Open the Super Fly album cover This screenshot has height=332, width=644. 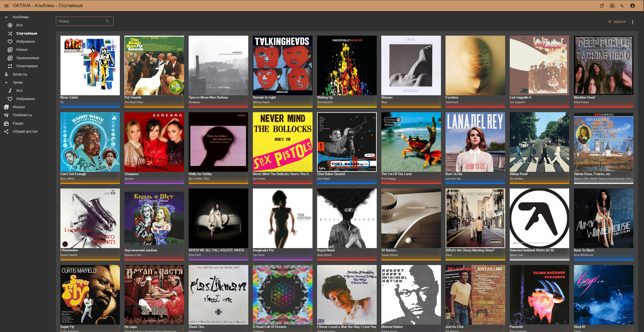[90, 295]
